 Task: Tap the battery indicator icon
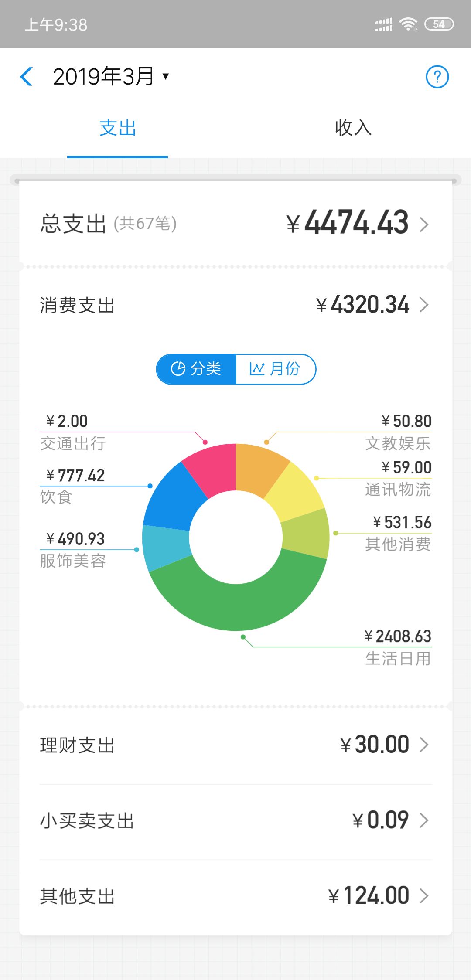439,24
